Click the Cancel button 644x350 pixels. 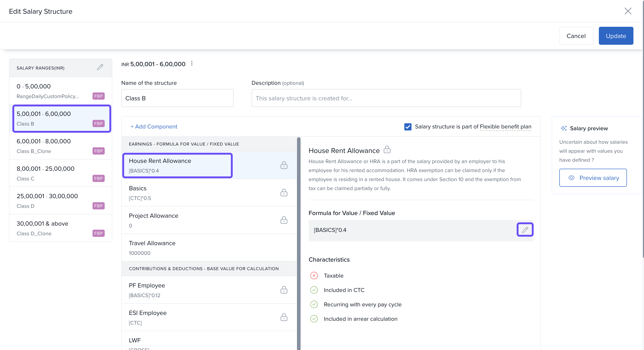click(x=576, y=36)
